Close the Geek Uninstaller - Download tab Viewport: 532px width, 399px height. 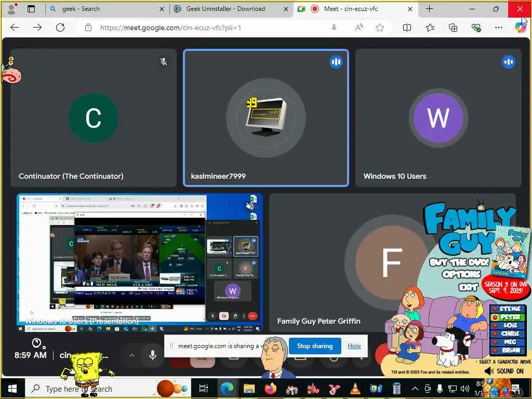(x=286, y=9)
